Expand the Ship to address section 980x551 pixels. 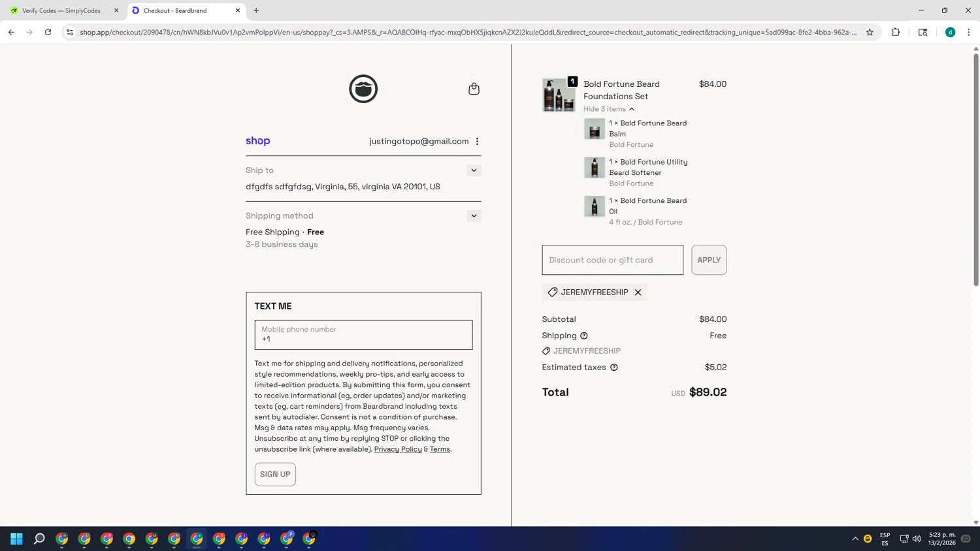474,170
